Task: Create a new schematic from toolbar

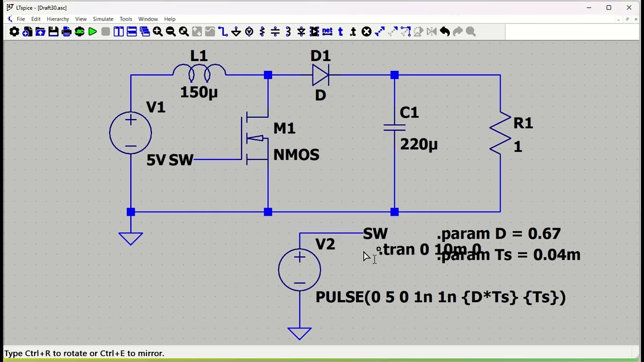Action: coord(27,32)
